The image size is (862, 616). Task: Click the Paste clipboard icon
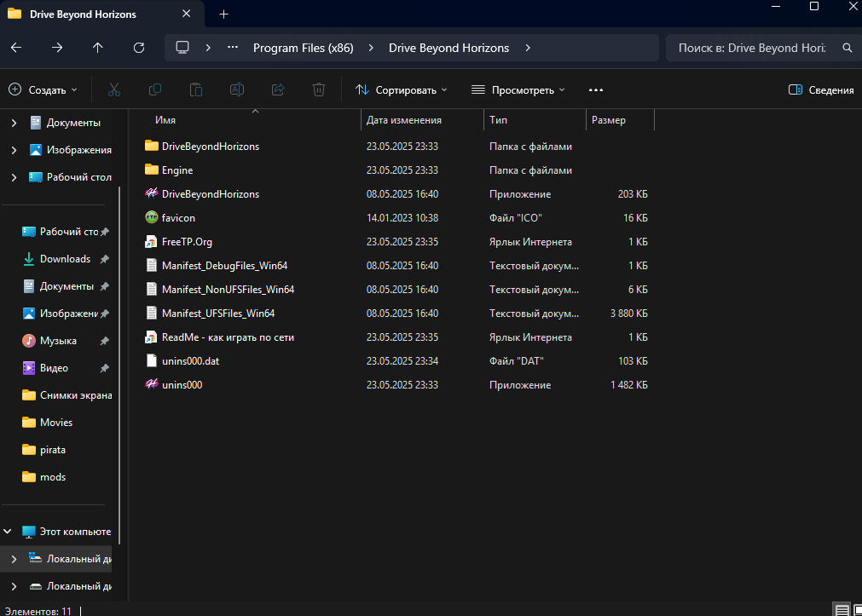196,89
